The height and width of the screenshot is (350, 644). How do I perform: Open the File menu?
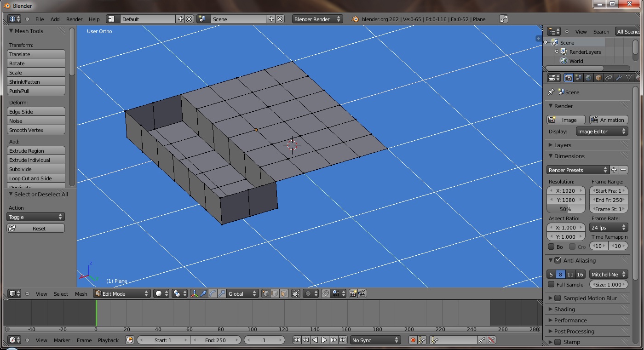40,19
